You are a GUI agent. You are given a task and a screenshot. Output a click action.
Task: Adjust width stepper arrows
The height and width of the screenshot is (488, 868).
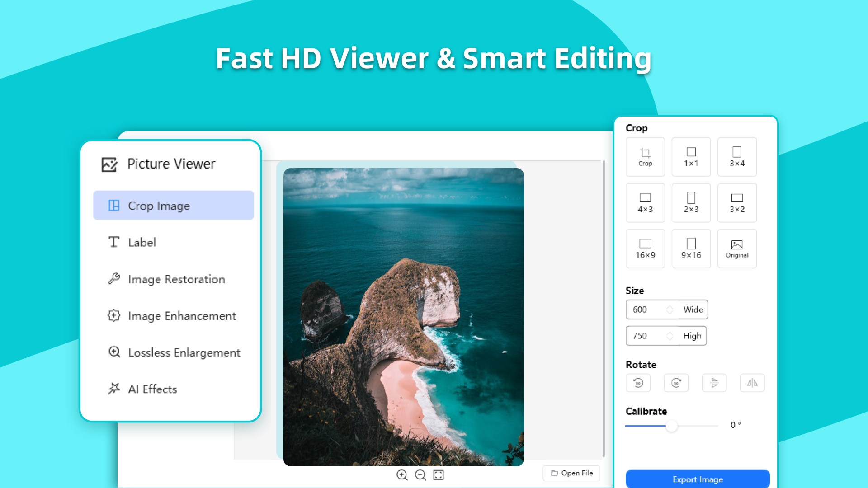[670, 310]
